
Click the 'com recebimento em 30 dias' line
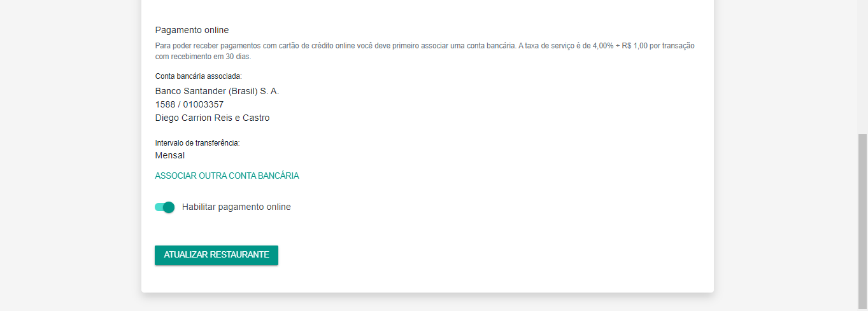pyautogui.click(x=203, y=57)
